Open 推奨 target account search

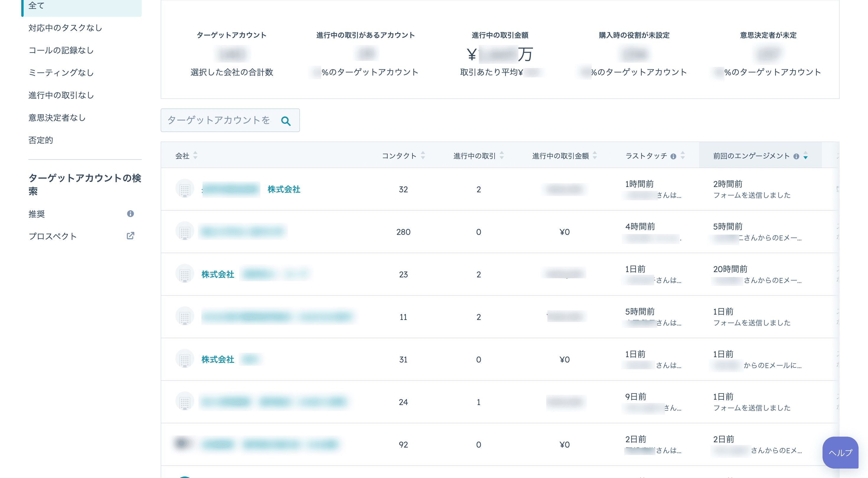pos(37,214)
